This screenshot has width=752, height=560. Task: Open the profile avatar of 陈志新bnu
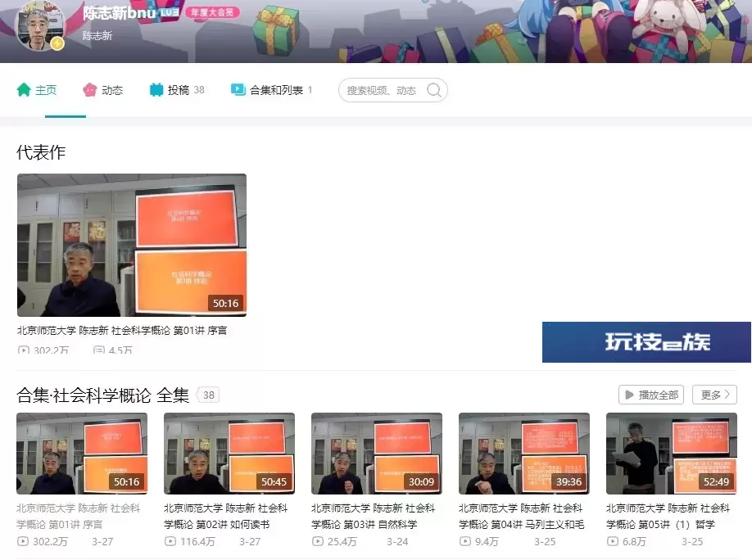(x=40, y=26)
